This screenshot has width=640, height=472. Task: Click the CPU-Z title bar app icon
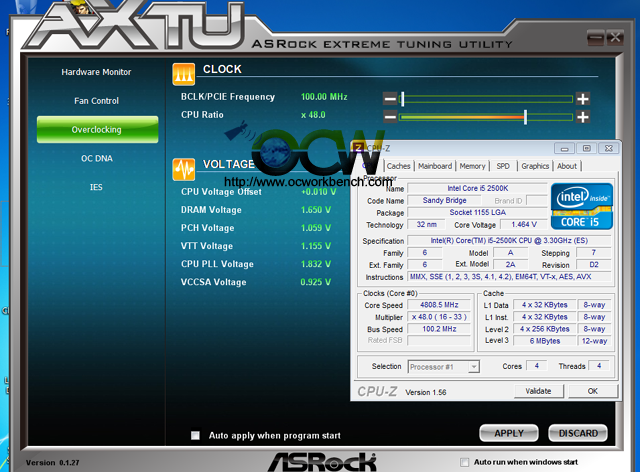tap(358, 148)
